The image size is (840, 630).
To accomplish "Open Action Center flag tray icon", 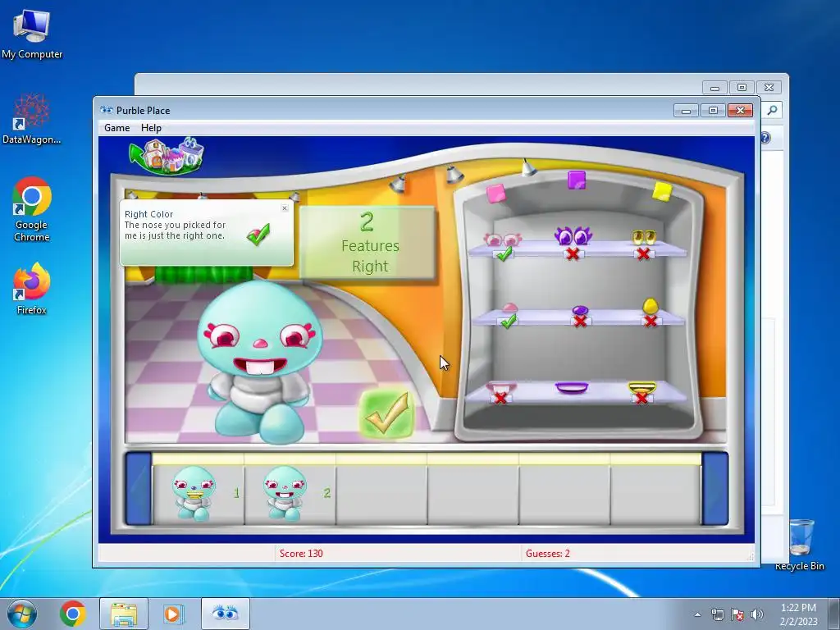I will coord(737,614).
